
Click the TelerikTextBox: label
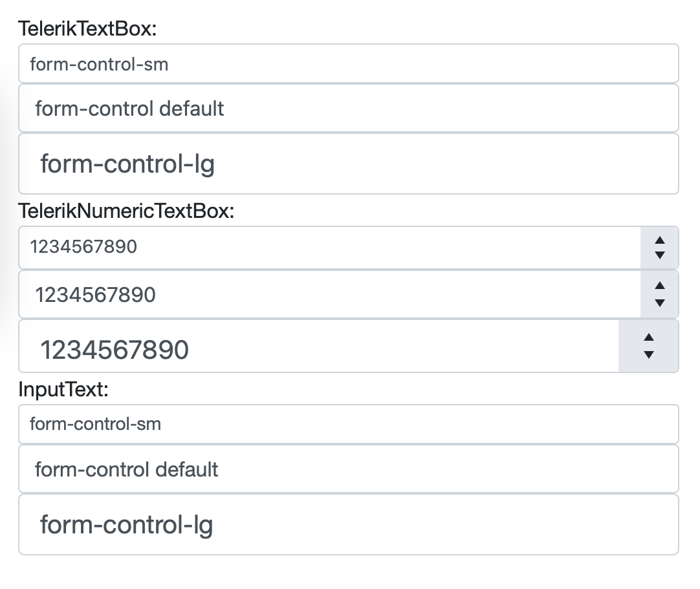pyautogui.click(x=89, y=28)
